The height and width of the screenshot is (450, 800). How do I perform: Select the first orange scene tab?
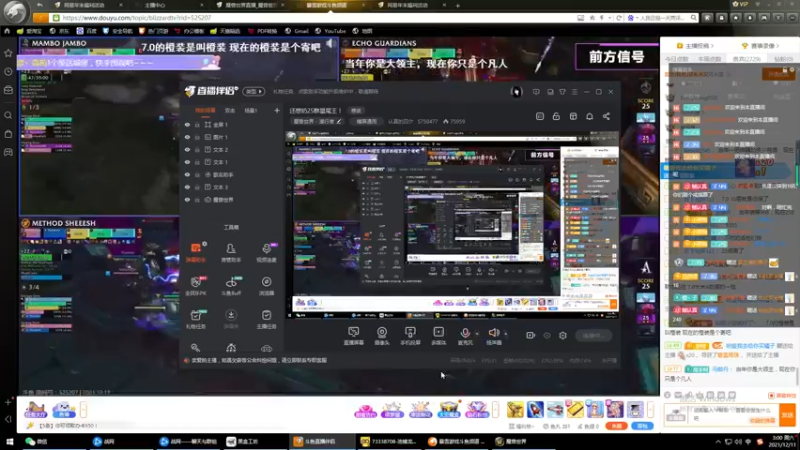pyautogui.click(x=205, y=110)
